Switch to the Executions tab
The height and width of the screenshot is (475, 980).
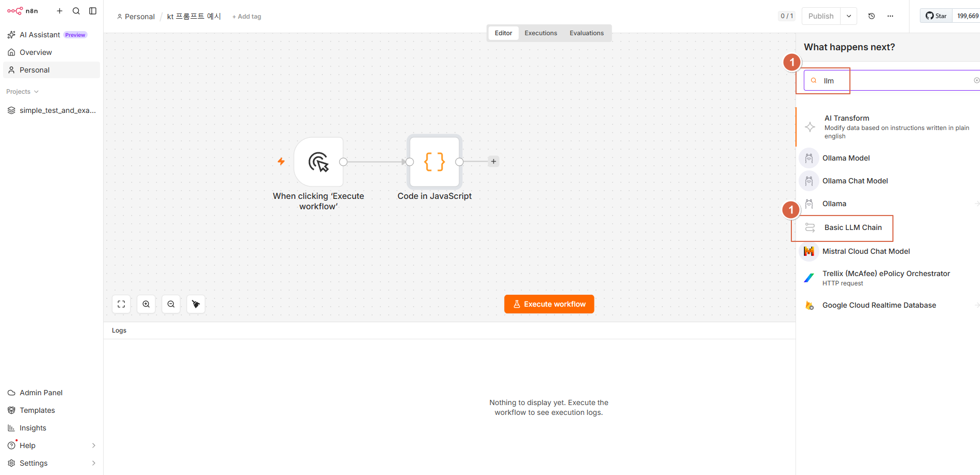pos(541,33)
